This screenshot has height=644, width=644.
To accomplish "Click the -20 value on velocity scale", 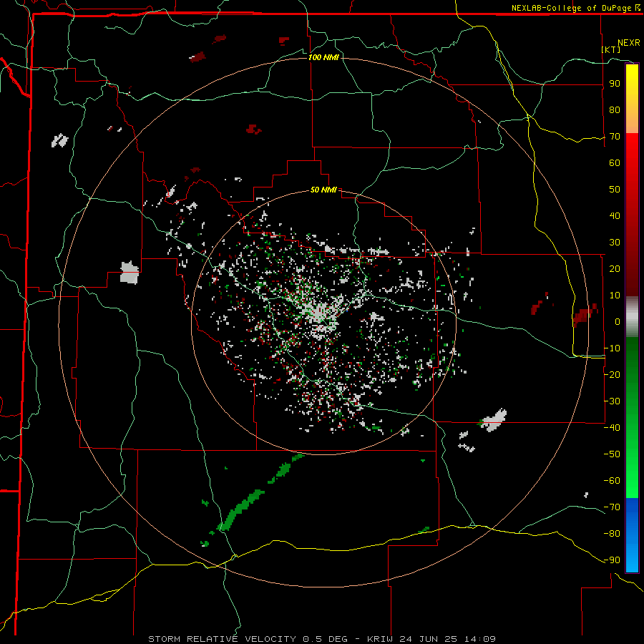I will (x=612, y=374).
